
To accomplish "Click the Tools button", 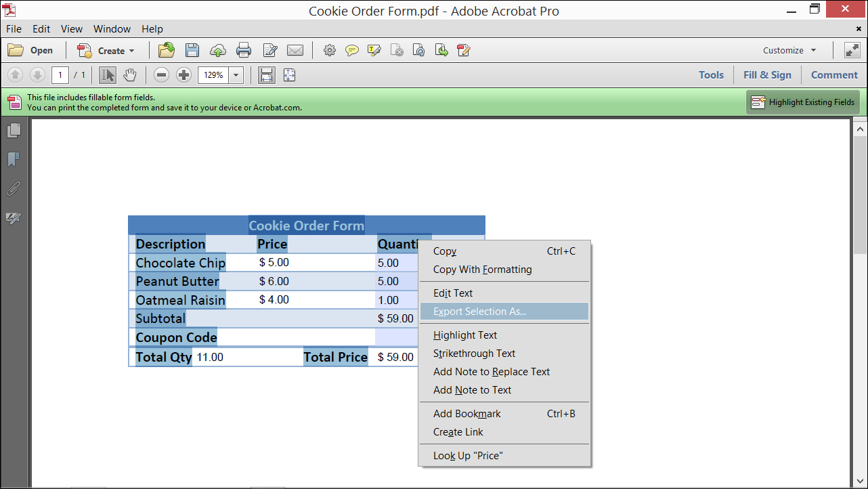I will (711, 75).
